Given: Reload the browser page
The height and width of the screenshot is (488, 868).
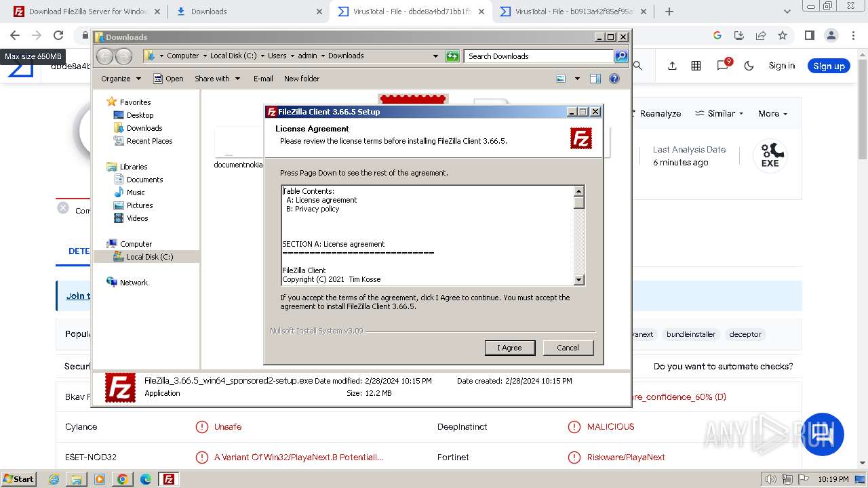Looking at the screenshot, I should coord(58,35).
